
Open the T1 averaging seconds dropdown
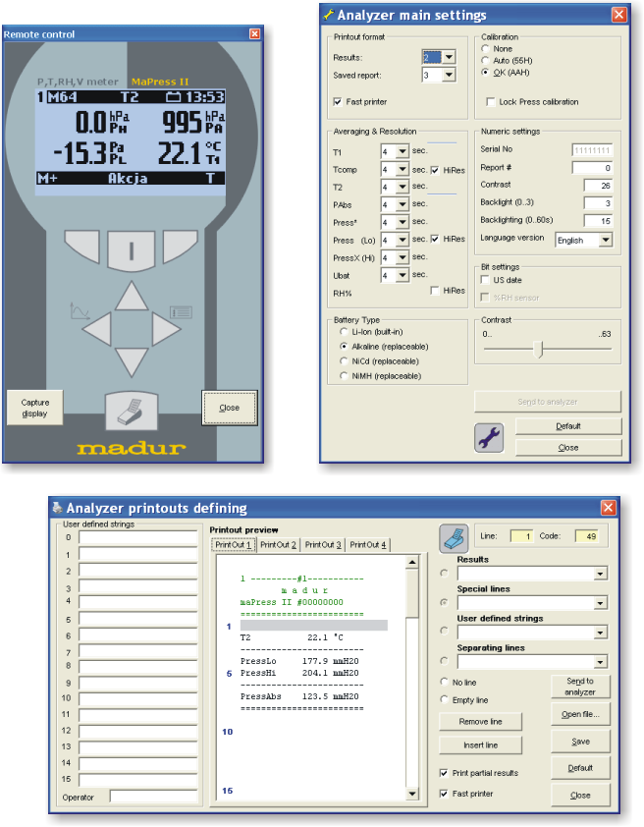(x=402, y=152)
